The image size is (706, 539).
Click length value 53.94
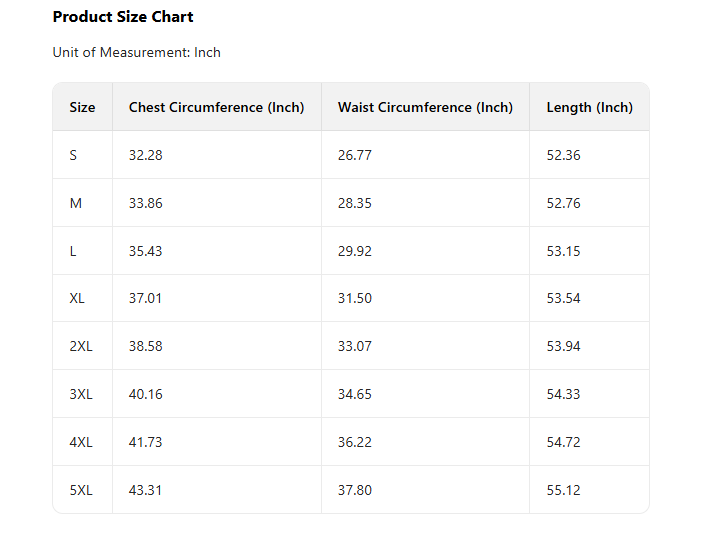click(563, 346)
